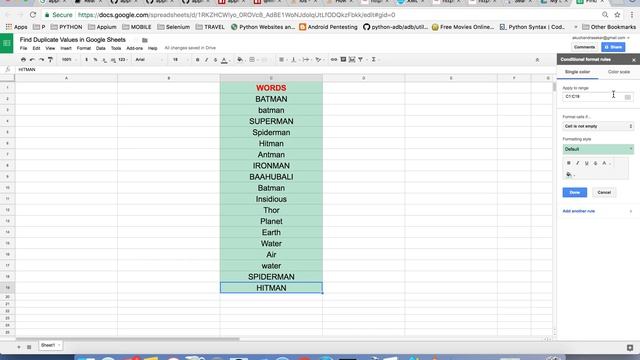
Task: Click Italic in the formatting style box
Action: point(578,163)
